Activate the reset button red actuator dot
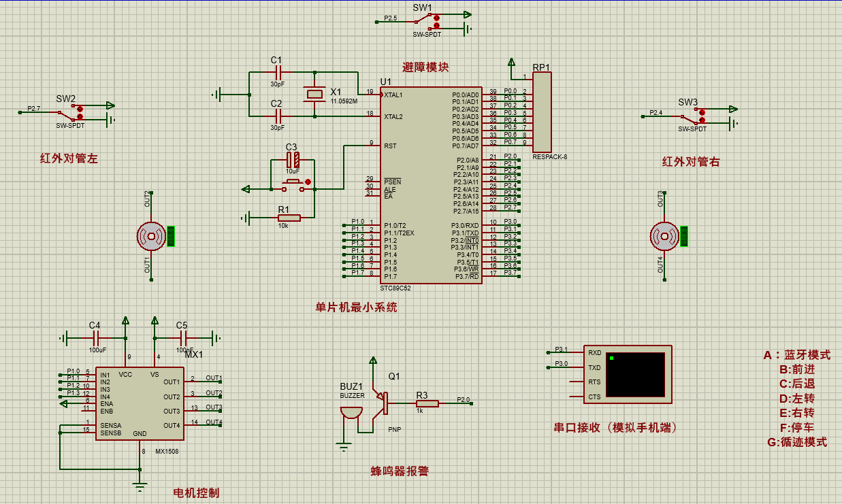842x504 pixels. [x=308, y=182]
